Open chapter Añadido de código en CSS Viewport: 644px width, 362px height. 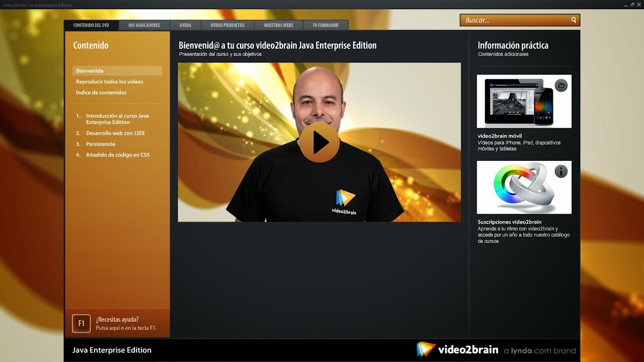[x=118, y=155]
